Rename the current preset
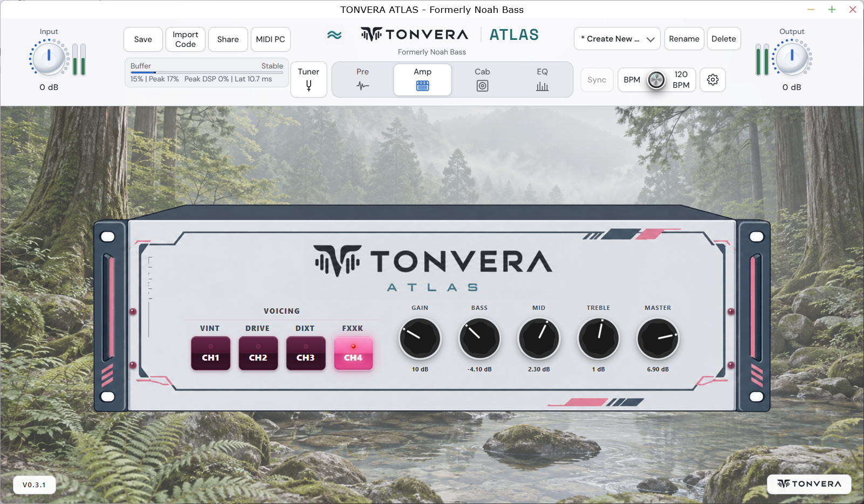Image resolution: width=864 pixels, height=504 pixels. [x=684, y=39]
